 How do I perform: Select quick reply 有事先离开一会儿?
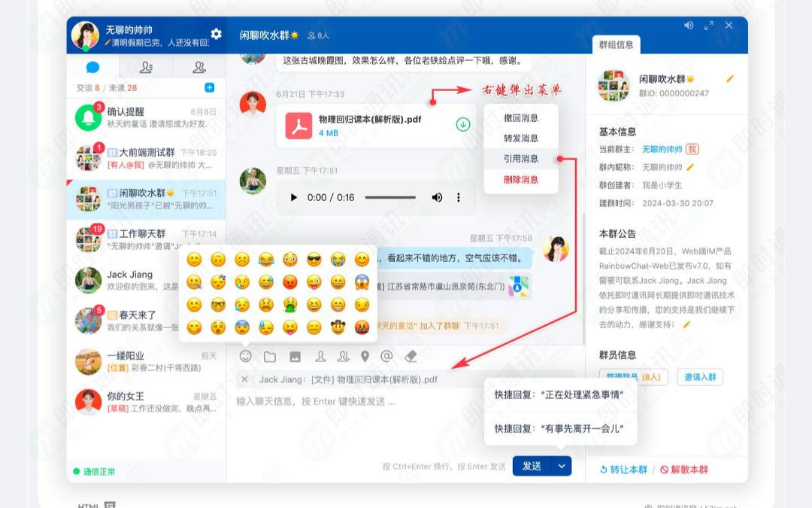(559, 429)
